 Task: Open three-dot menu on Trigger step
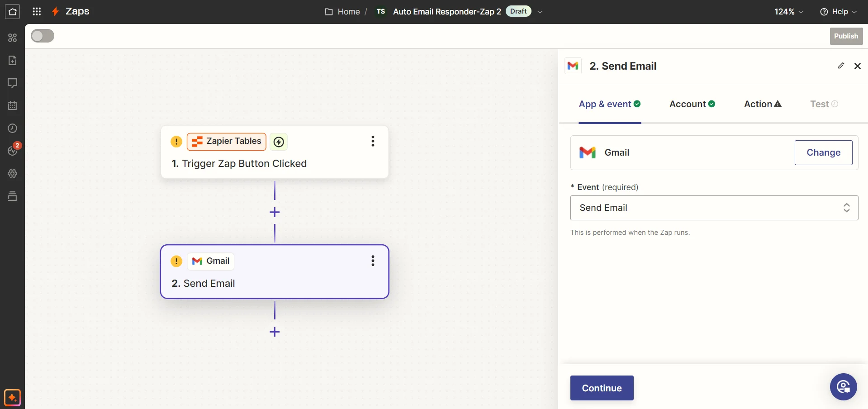click(373, 141)
